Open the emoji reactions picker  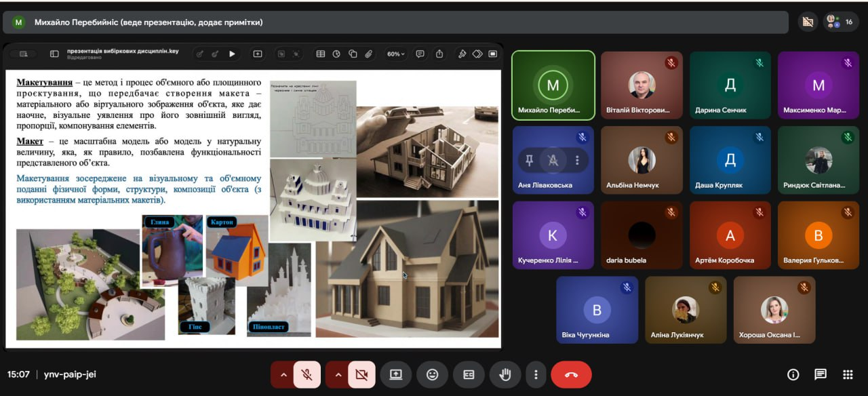432,374
